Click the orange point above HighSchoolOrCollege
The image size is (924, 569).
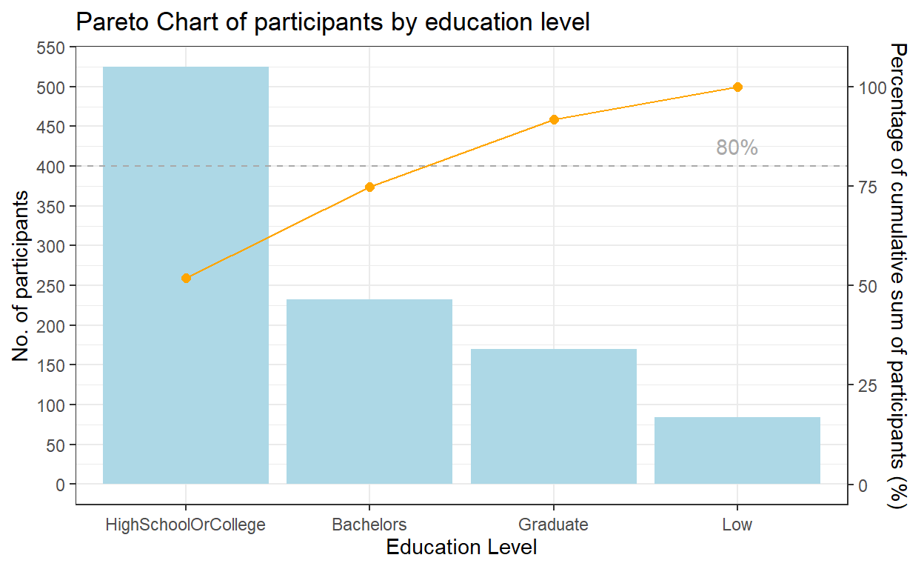pyautogui.click(x=186, y=278)
